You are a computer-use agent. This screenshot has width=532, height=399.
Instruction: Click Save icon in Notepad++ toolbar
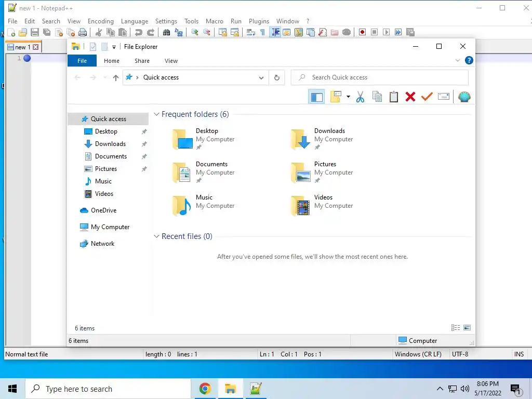pos(35,33)
